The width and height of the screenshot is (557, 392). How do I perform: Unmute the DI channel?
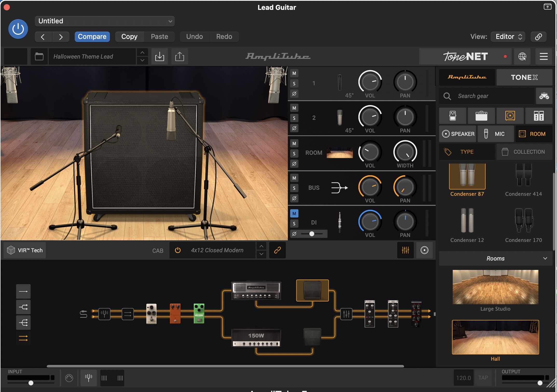point(294,214)
